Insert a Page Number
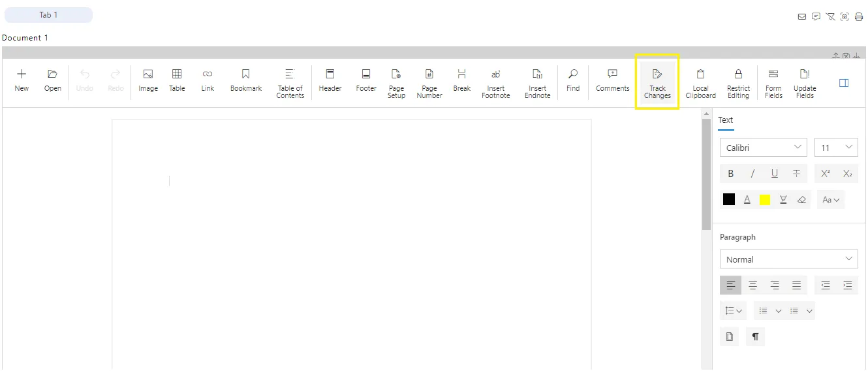Viewport: 868px width, 371px height. [429, 84]
